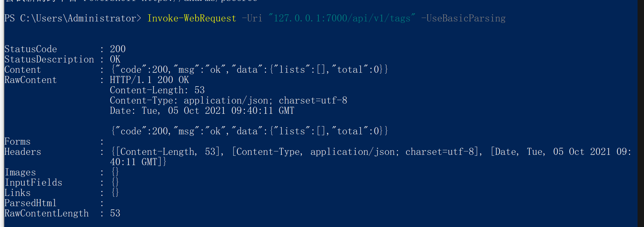Click the Content JSON output line
Screen dimensions: 644x227
coord(249,70)
